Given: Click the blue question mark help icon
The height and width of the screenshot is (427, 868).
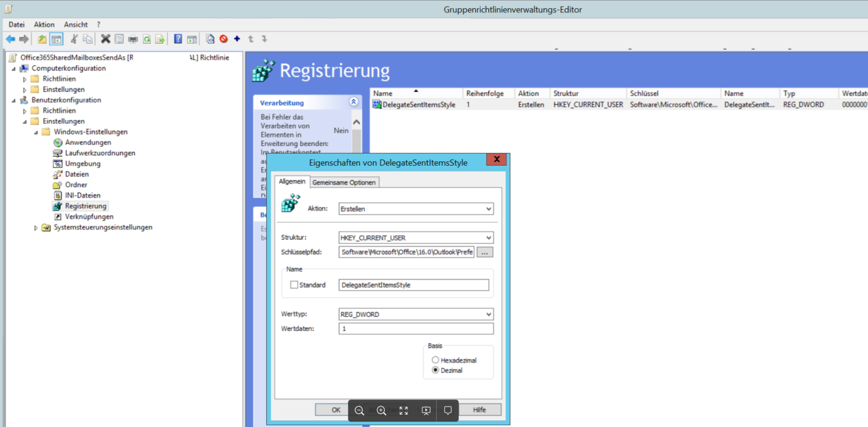Looking at the screenshot, I should [x=178, y=39].
